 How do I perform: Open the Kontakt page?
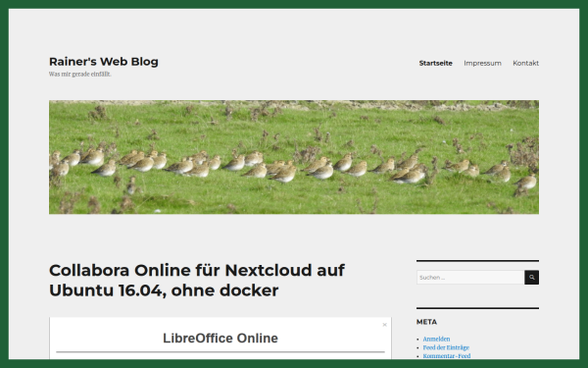pyautogui.click(x=525, y=63)
